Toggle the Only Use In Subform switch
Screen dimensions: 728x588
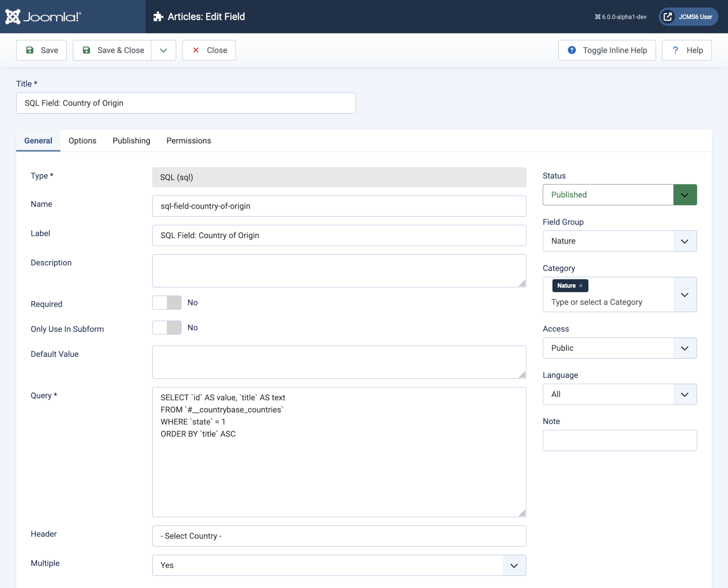click(x=167, y=328)
